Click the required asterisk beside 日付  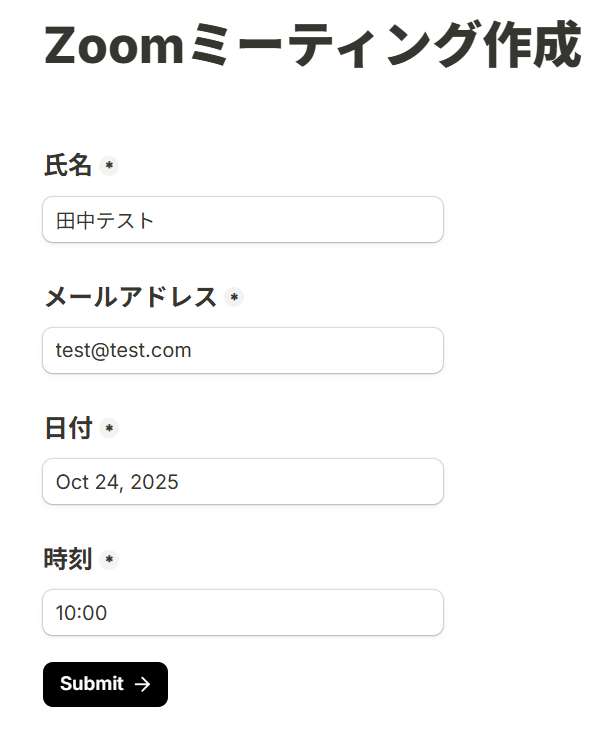(109, 429)
